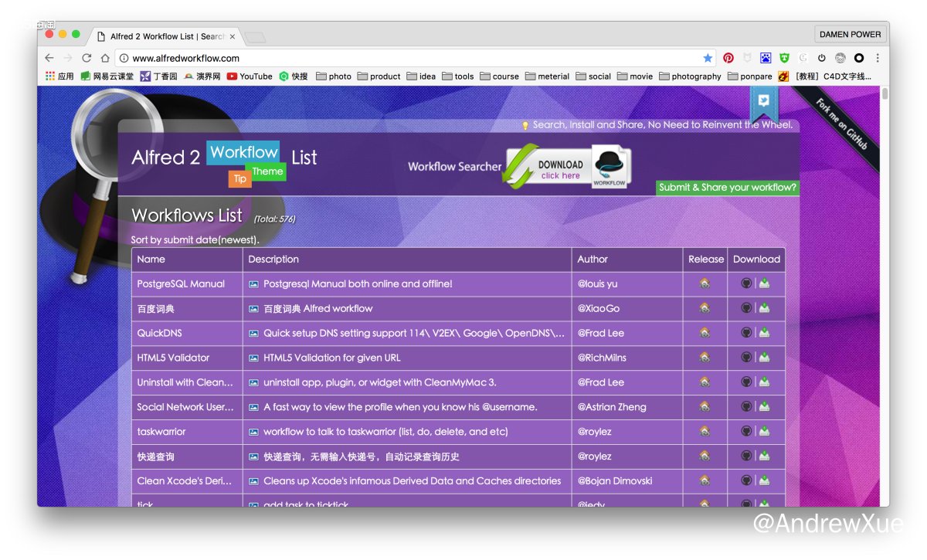Open the idea bookmarks folder

pyautogui.click(x=421, y=76)
